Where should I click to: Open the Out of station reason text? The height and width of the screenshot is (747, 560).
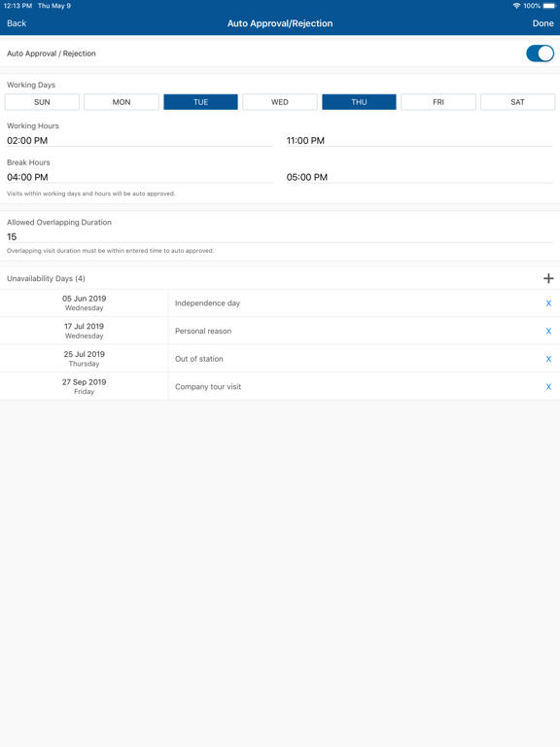click(199, 359)
